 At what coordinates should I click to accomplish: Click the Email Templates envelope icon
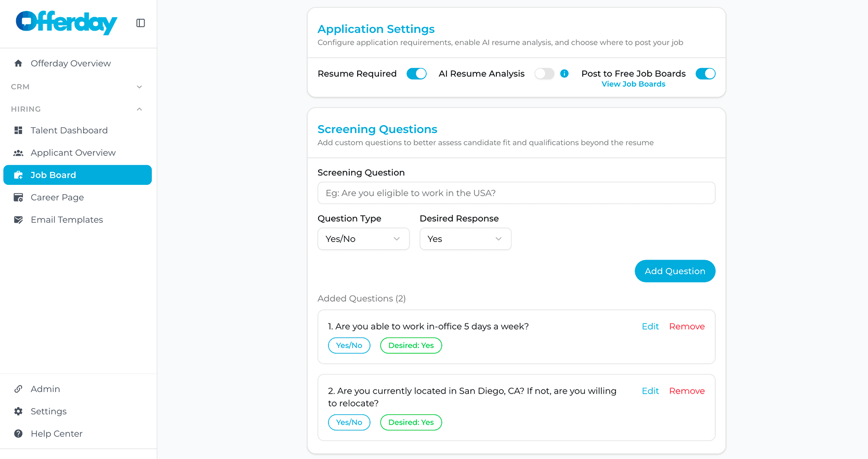coord(18,220)
